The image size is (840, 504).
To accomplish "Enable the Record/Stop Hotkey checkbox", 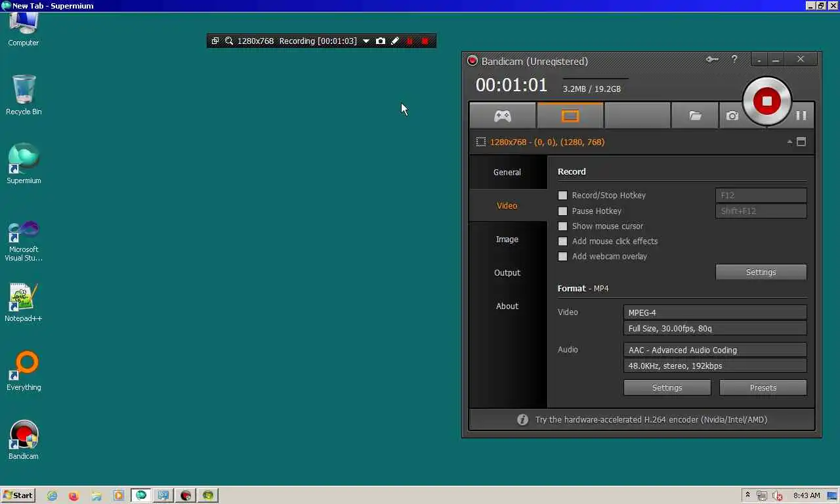I will click(562, 196).
